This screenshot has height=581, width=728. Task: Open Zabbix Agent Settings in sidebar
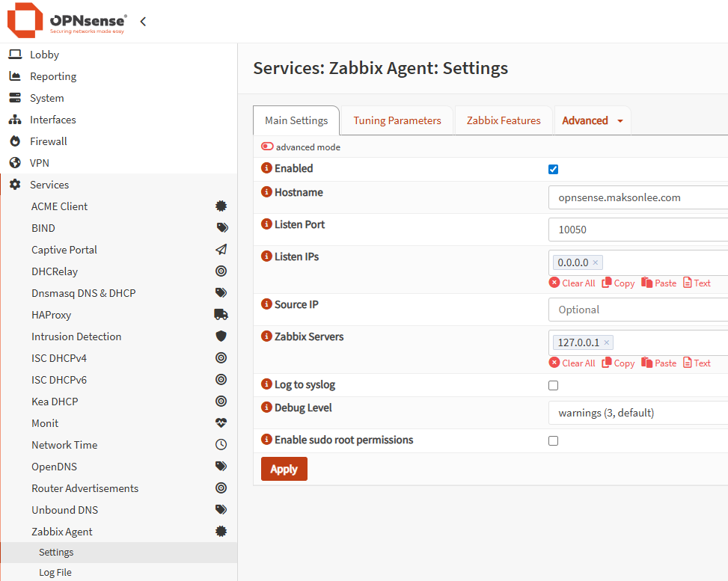(x=118, y=553)
